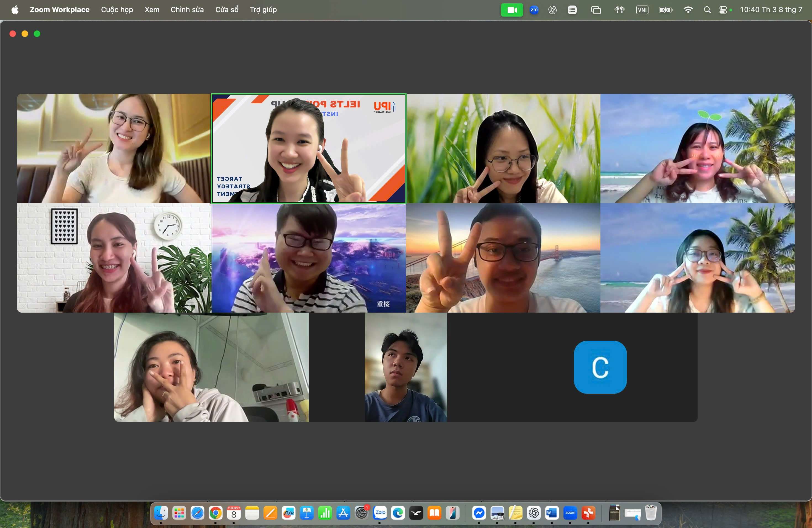Open Zalo from the dock

point(380,513)
